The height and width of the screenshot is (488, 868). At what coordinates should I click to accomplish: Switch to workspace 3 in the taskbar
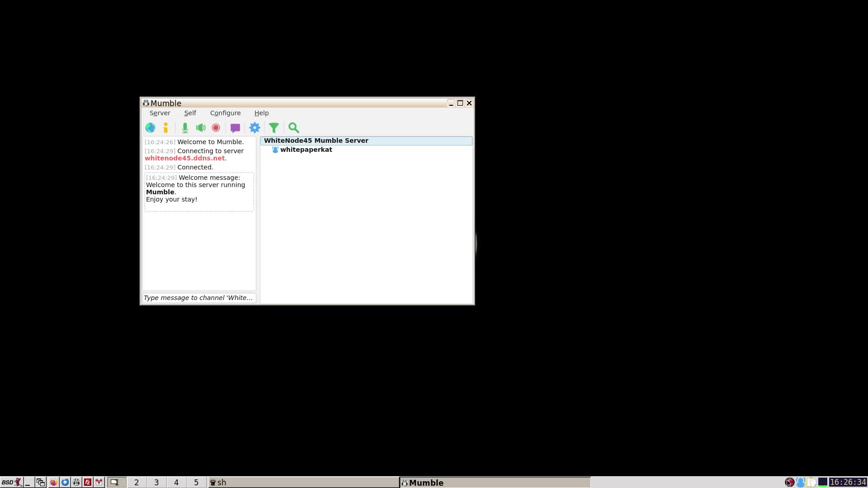tap(156, 483)
